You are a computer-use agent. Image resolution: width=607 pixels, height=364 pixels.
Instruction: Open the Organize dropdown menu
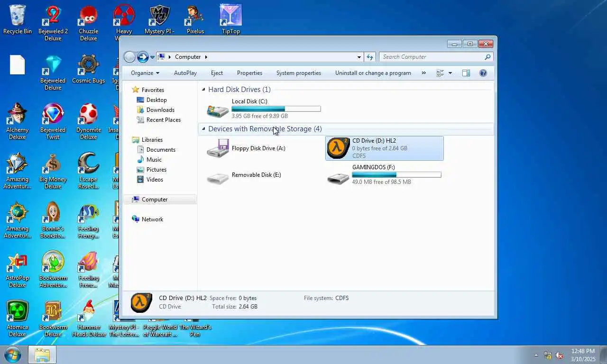pyautogui.click(x=145, y=73)
